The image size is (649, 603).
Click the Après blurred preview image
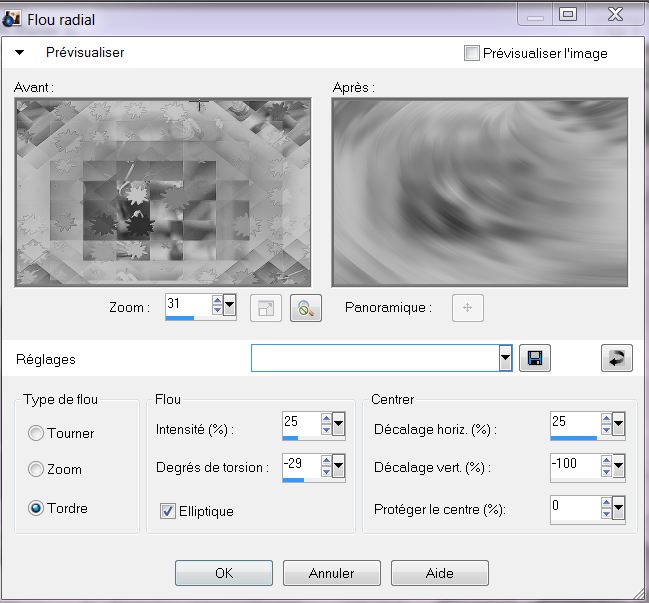(x=480, y=192)
